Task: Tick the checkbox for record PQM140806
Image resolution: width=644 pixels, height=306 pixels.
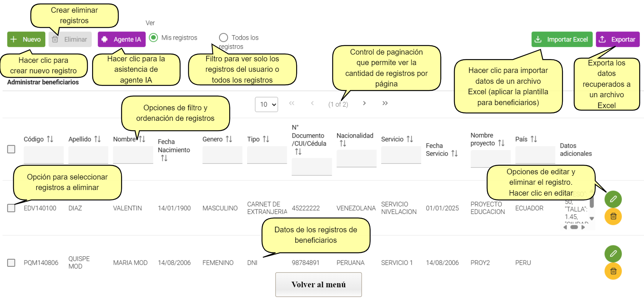Action: (x=11, y=263)
